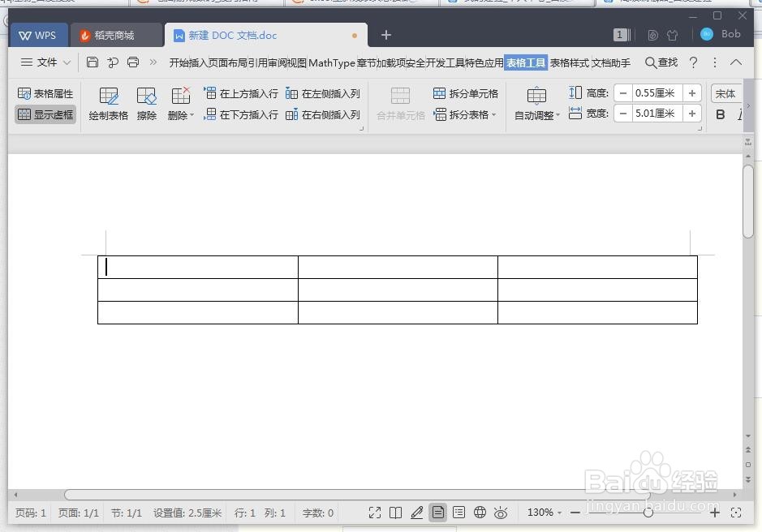Insert column left with 在左侧插入列
The height and width of the screenshot is (532, 762).
pos(323,93)
